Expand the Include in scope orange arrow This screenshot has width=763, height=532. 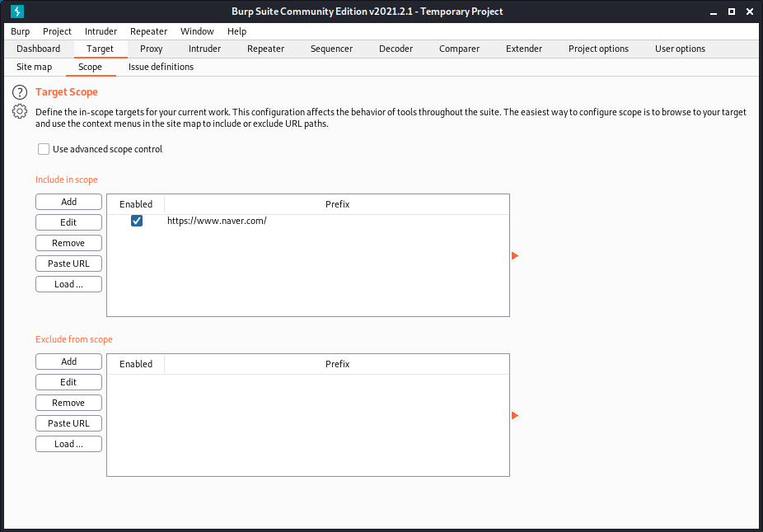pos(515,256)
